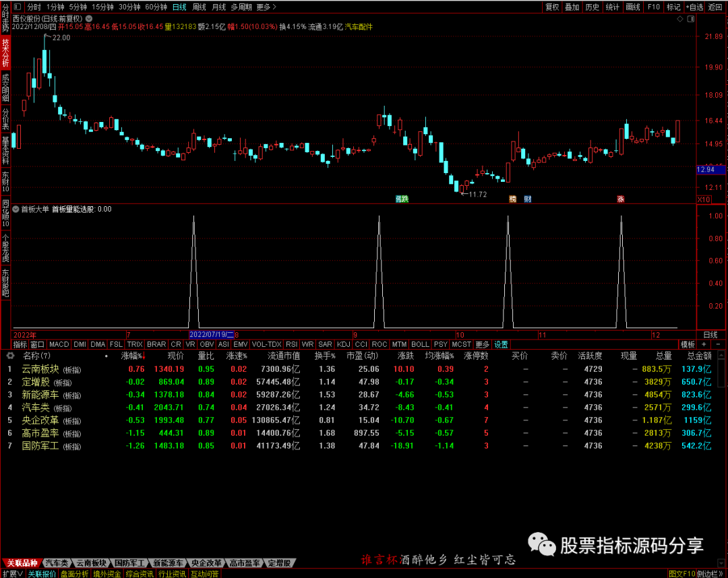Open indicator 设置 settings
The height and width of the screenshot is (578, 728).
point(501,344)
